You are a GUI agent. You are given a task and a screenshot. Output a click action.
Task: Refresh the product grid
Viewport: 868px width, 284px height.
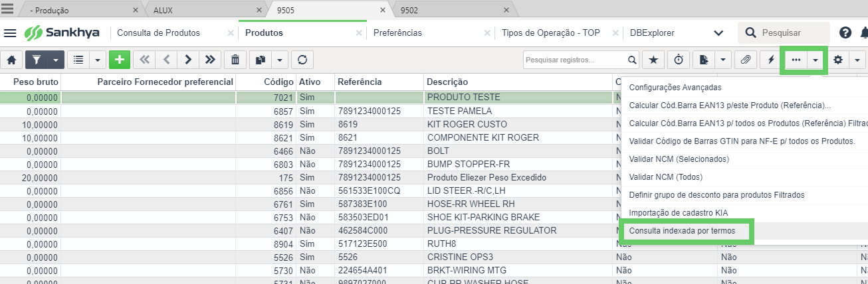[x=302, y=60]
